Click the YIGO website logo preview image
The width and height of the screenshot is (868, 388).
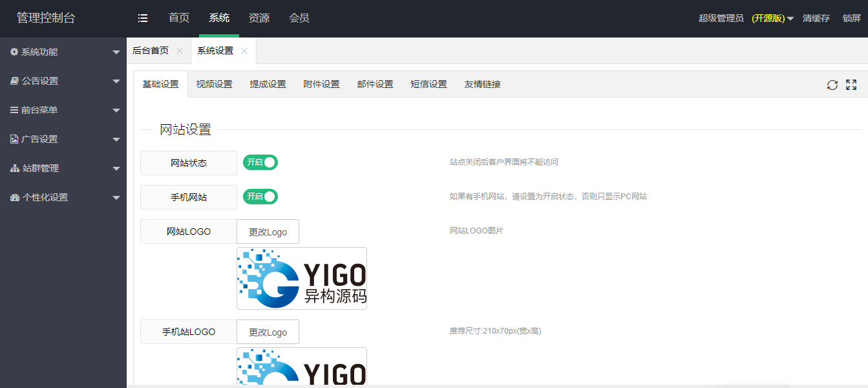(x=302, y=278)
